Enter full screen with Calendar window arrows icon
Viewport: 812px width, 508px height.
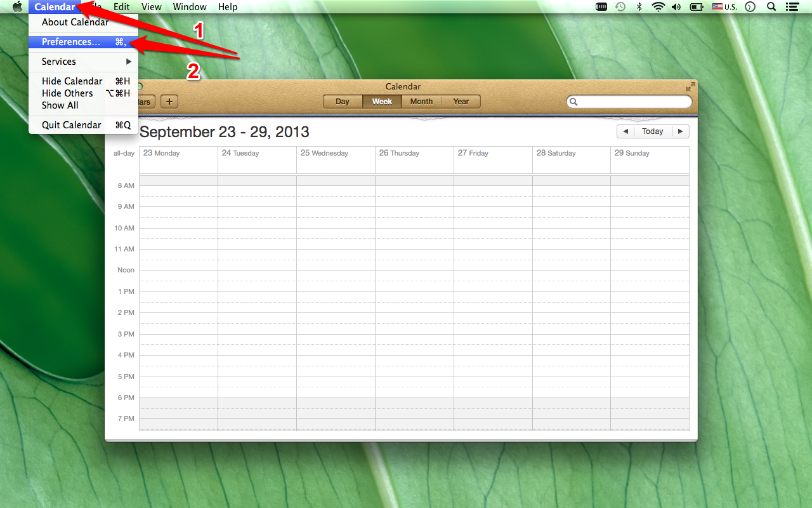click(x=690, y=86)
